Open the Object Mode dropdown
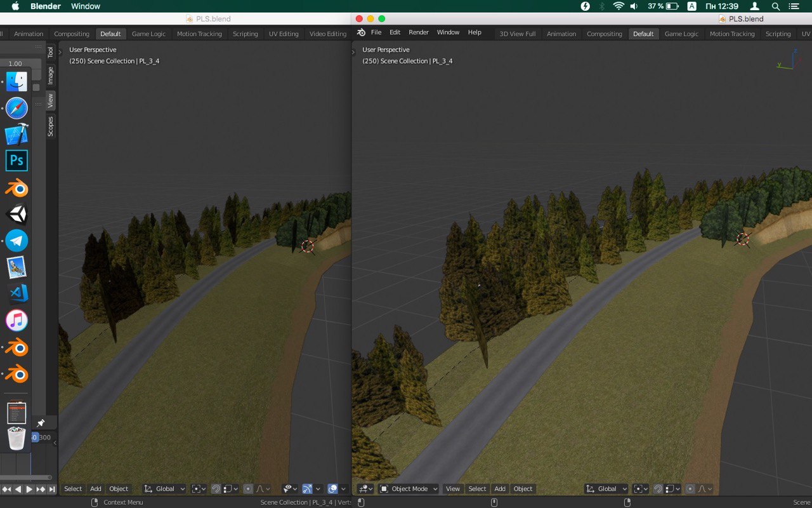Screen dimensions: 812x508 pyautogui.click(x=409, y=489)
